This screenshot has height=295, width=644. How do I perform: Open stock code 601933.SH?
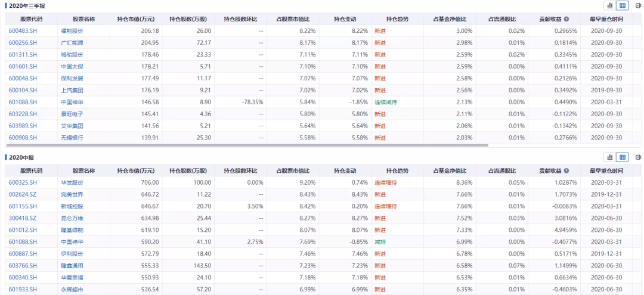click(x=23, y=289)
